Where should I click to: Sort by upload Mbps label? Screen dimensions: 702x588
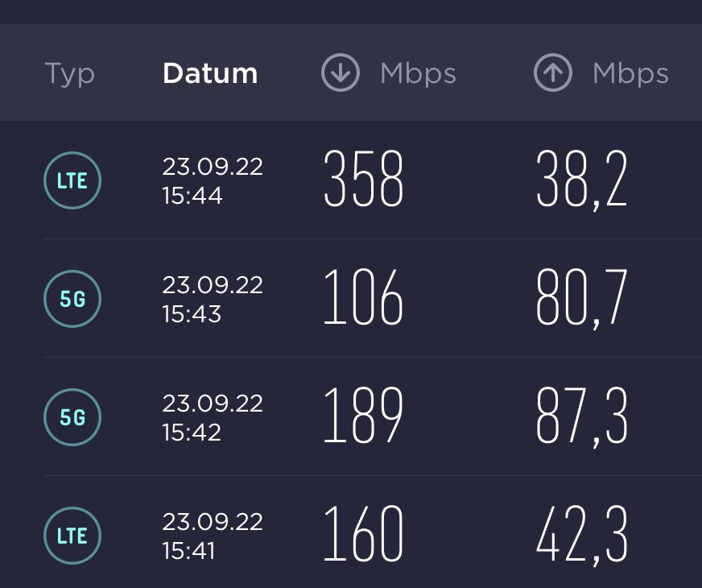pos(630,74)
